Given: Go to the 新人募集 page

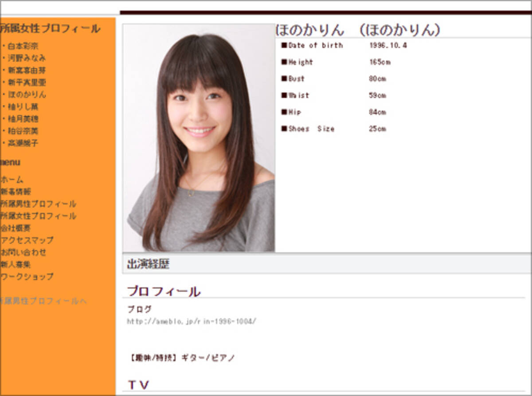Looking at the screenshot, I should coord(16,264).
